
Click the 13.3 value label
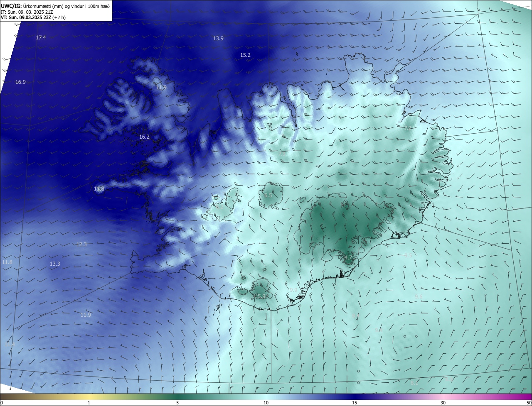pyautogui.click(x=55, y=264)
